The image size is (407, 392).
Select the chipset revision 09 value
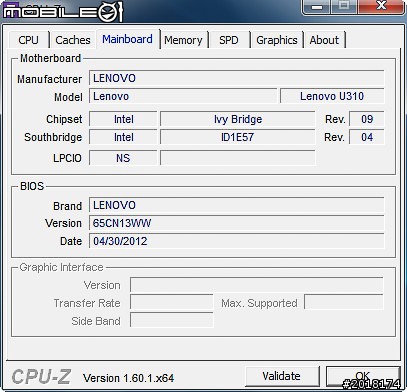(x=367, y=119)
